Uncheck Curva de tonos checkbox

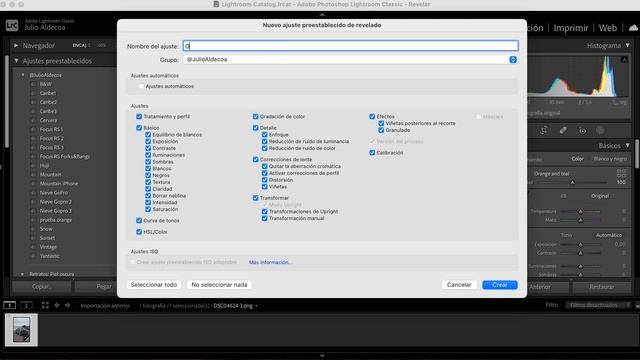tap(139, 220)
